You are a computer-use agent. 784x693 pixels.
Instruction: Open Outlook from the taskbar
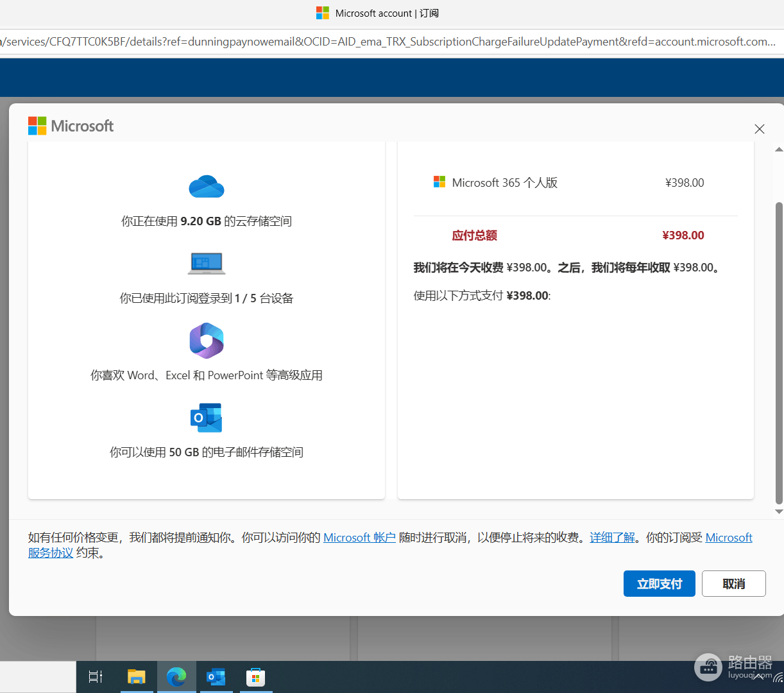click(x=216, y=677)
